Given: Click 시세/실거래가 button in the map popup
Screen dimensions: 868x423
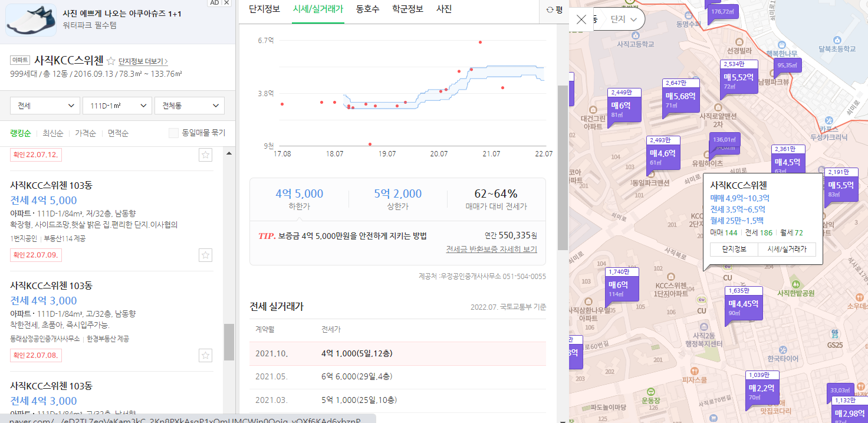Looking at the screenshot, I should click(787, 250).
